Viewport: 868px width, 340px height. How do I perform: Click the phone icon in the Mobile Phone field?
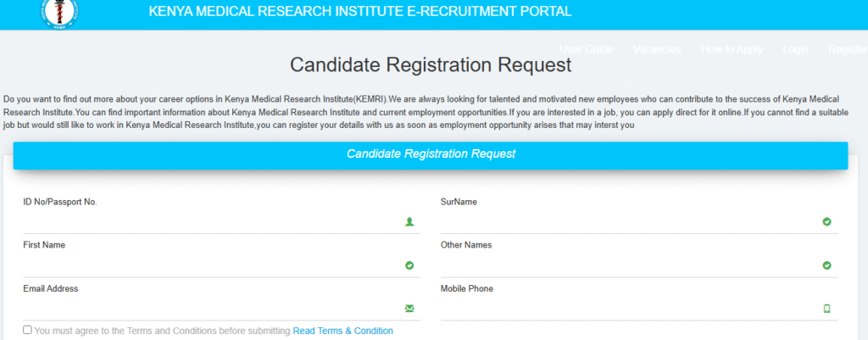coord(827,309)
